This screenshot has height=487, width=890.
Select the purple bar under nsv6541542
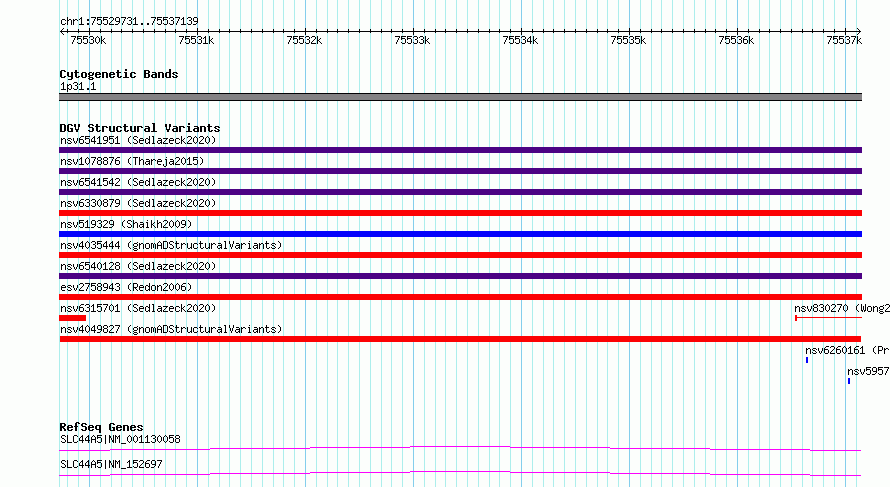[460, 192]
